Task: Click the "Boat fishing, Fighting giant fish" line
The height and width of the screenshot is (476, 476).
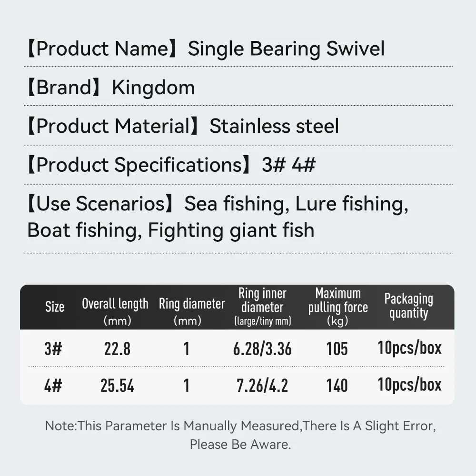Action: tap(171, 230)
